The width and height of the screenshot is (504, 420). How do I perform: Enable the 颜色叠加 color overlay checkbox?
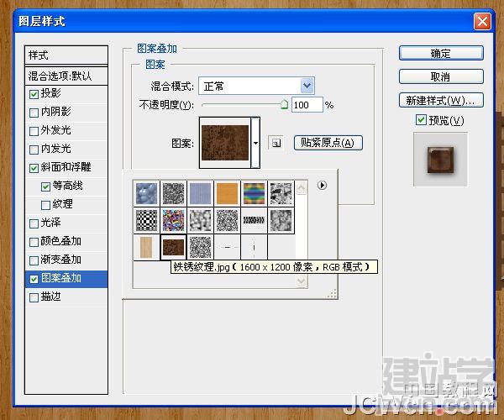[x=34, y=242]
